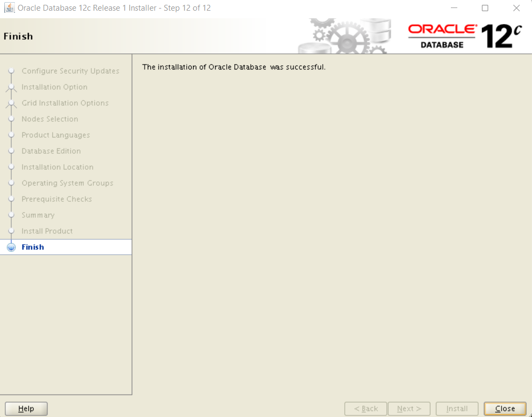532x417 pixels.
Task: Click the Java installer icon in title bar
Action: tap(10, 8)
